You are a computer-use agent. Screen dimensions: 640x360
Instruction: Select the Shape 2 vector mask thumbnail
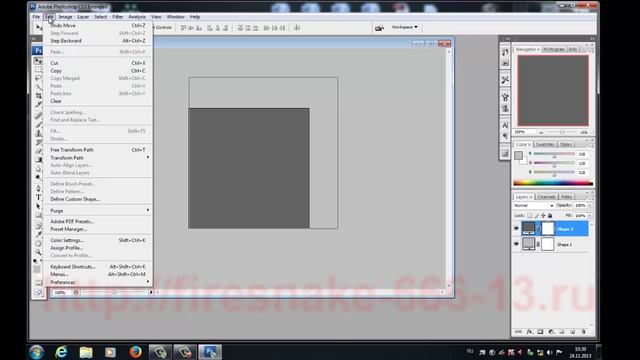pyautogui.click(x=547, y=229)
